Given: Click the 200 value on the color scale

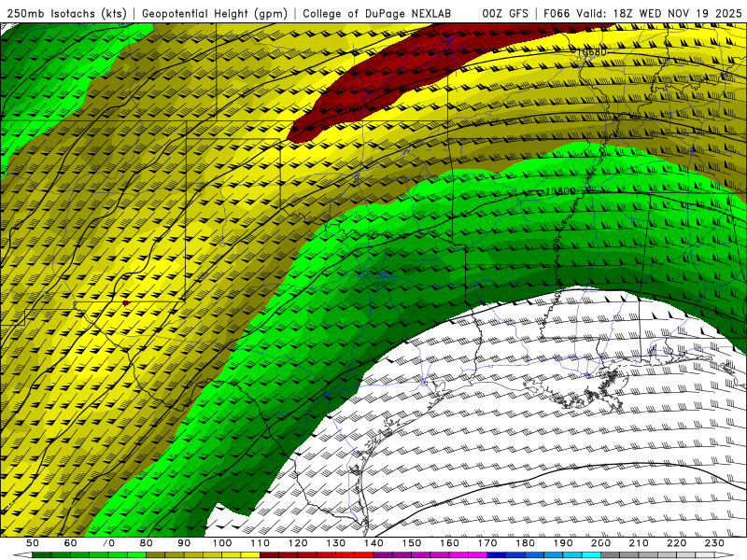Looking at the screenshot, I should (600, 543).
